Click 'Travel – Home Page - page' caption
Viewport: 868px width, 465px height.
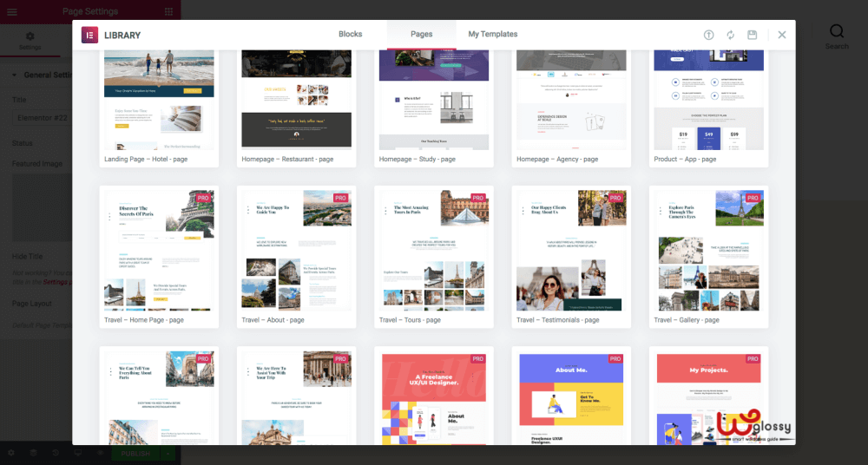pos(144,320)
